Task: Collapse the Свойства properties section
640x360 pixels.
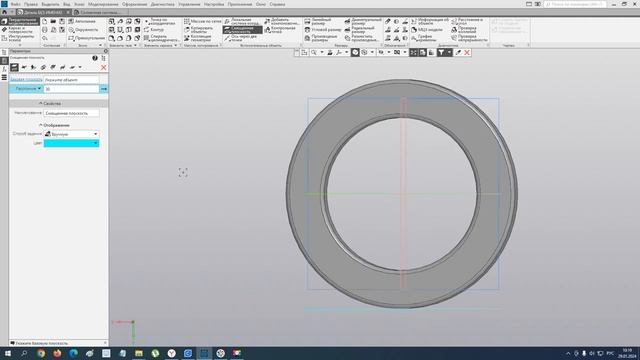Action: pos(50,104)
